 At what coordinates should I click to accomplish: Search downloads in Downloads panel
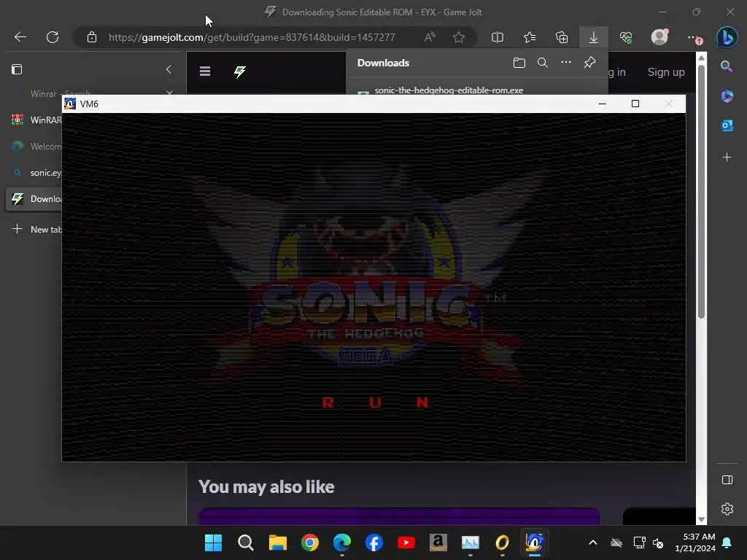click(x=543, y=63)
